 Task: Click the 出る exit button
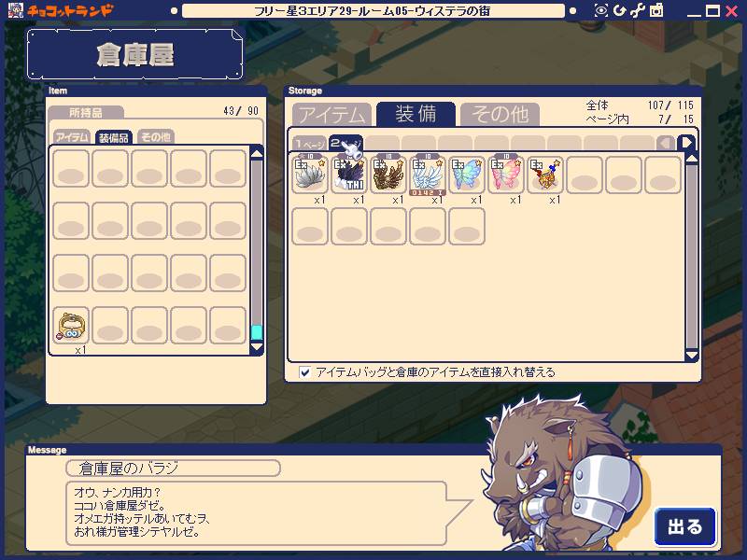point(685,526)
